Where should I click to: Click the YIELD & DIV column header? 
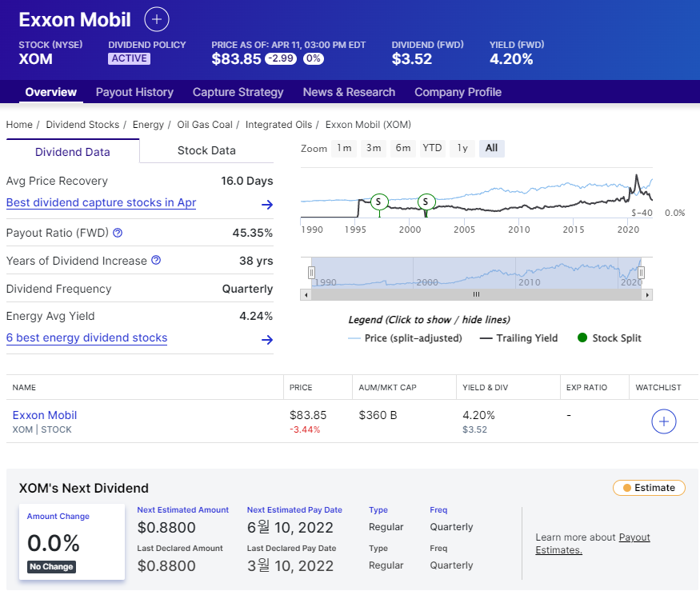(x=486, y=387)
